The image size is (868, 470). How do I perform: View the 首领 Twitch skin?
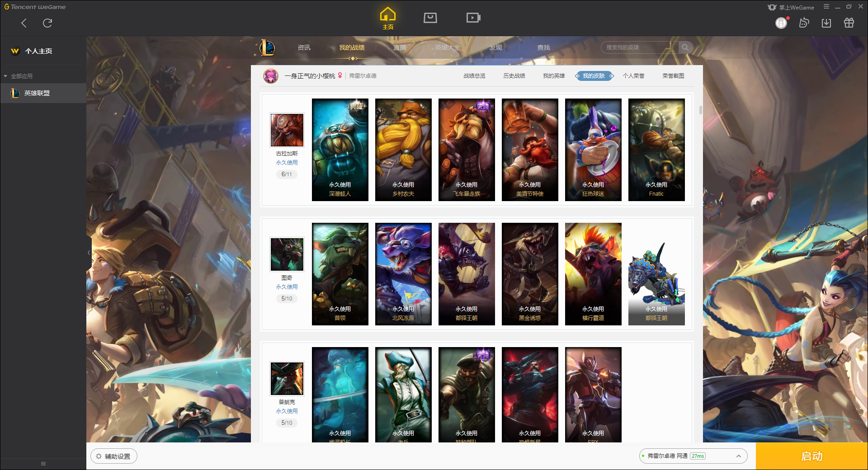tap(340, 274)
